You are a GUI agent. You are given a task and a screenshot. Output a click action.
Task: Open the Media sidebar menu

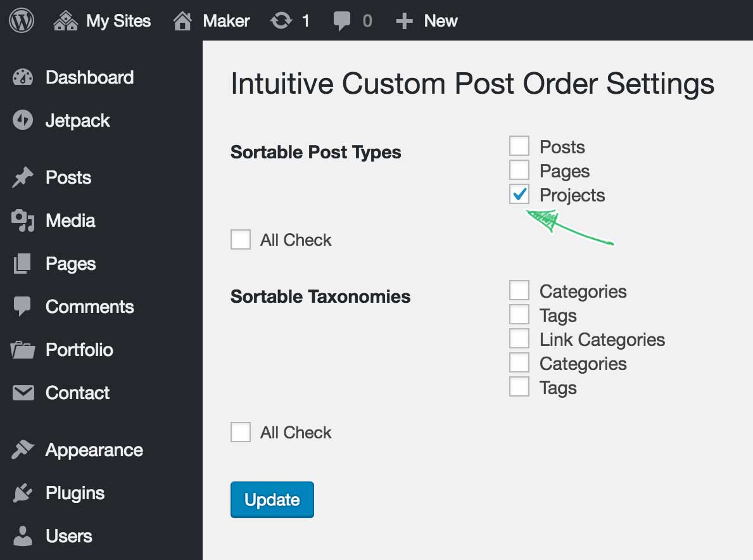(x=70, y=220)
